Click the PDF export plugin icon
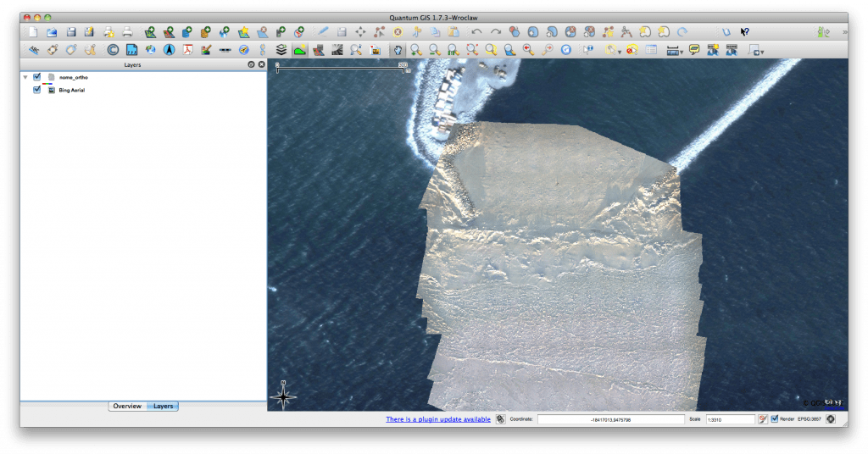Image resolution: width=868 pixels, height=454 pixels. click(187, 50)
